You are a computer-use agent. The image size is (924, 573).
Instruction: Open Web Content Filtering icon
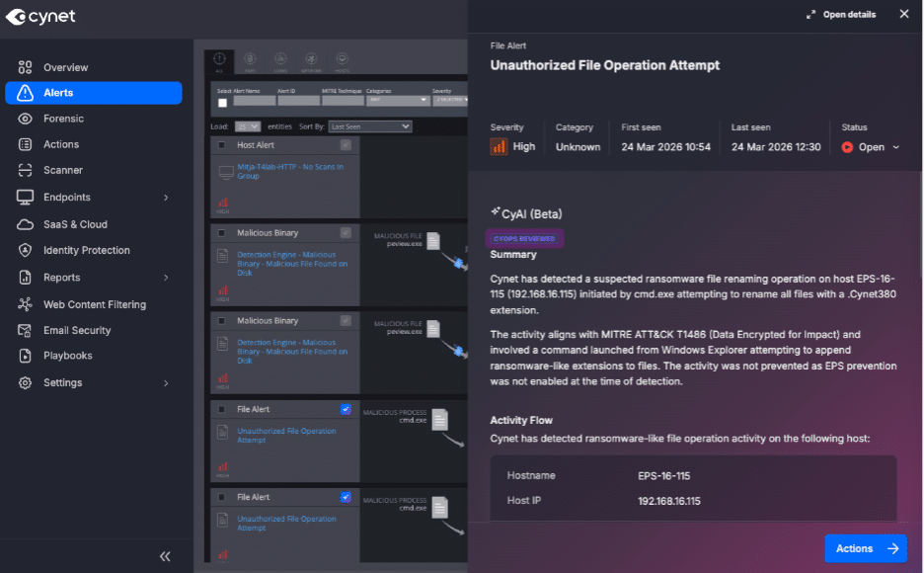pyautogui.click(x=26, y=304)
